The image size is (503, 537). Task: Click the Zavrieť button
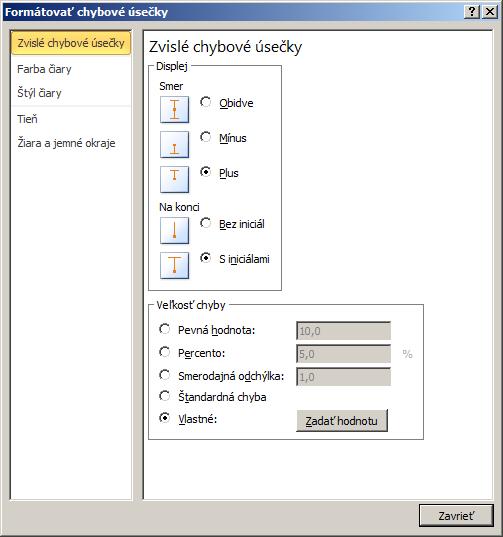point(456,515)
